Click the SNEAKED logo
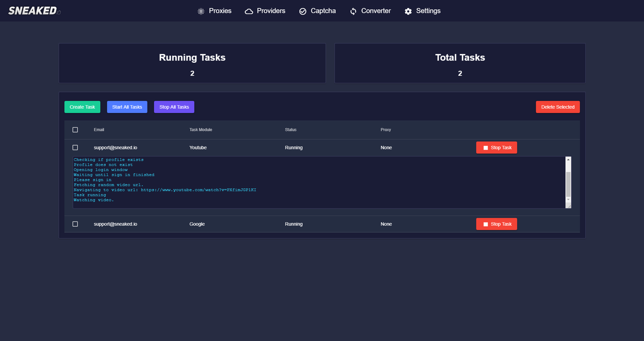 (x=34, y=11)
